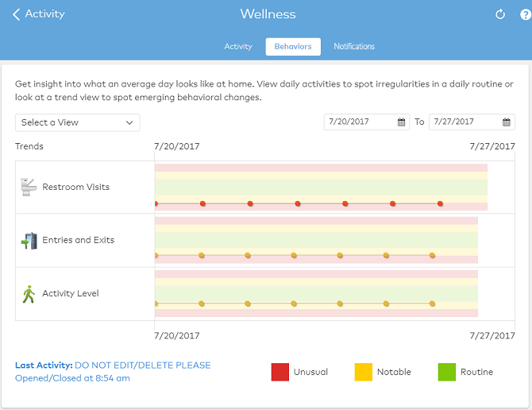Click the Restroom Visits toilet icon
The height and width of the screenshot is (410, 532).
(29, 187)
